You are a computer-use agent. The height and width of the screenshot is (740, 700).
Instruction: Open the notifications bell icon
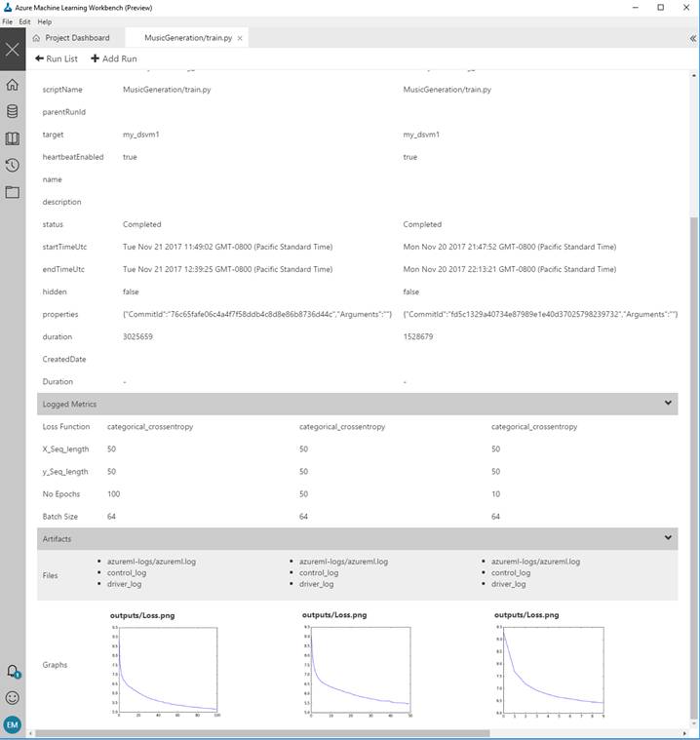click(13, 671)
